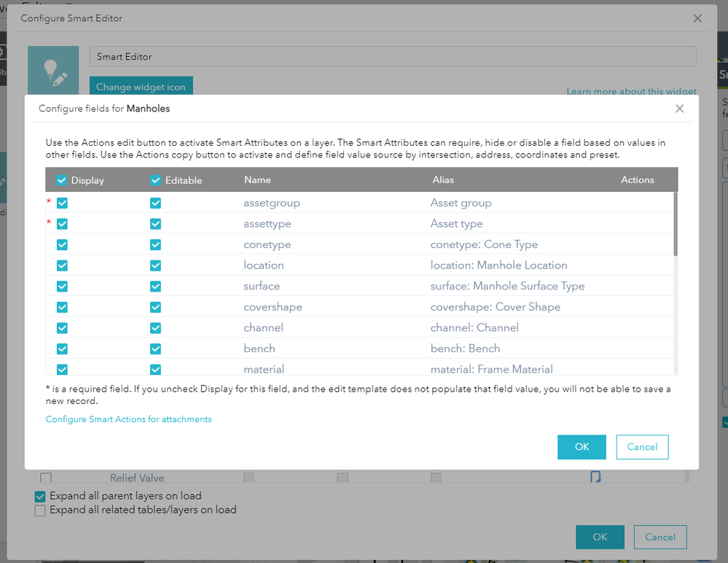The image size is (728, 563).
Task: Click the Name column header
Action: click(258, 180)
